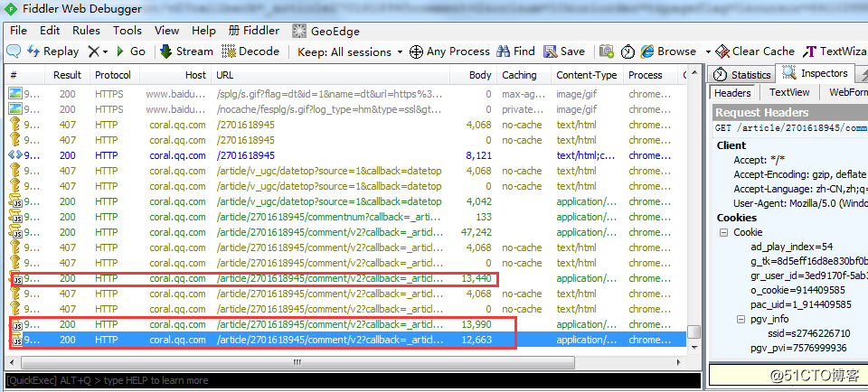Open the Rules menu
868x392 pixels.
[x=87, y=31]
